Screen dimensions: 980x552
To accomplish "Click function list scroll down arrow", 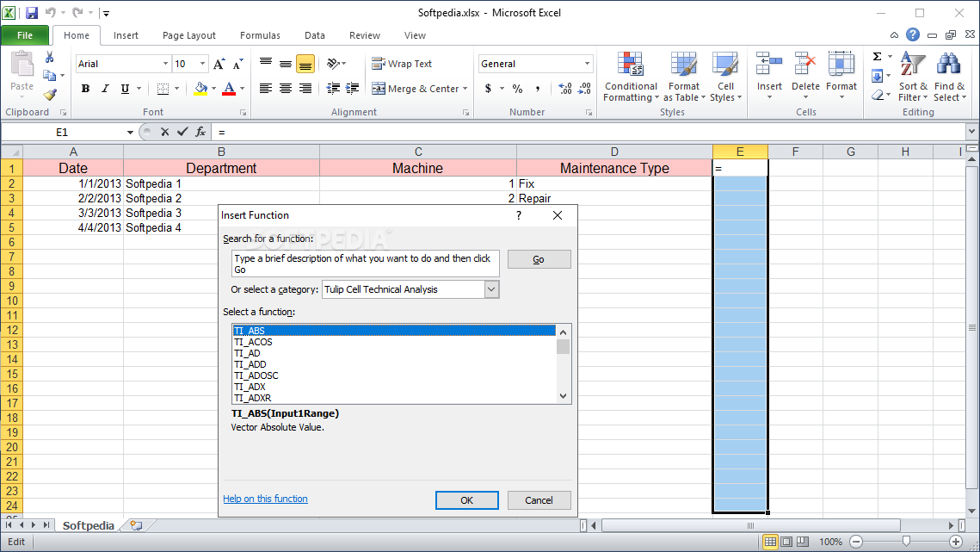I will [x=563, y=396].
